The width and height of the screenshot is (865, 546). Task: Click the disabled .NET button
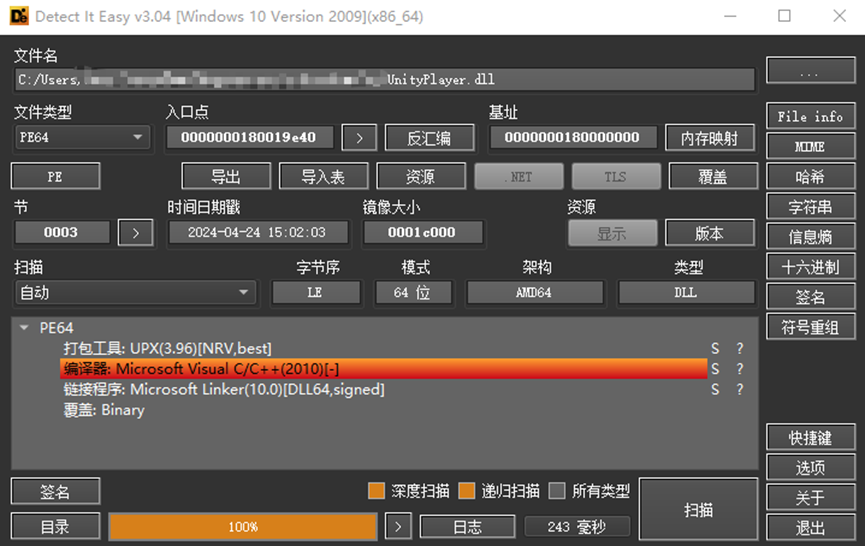pos(519,176)
